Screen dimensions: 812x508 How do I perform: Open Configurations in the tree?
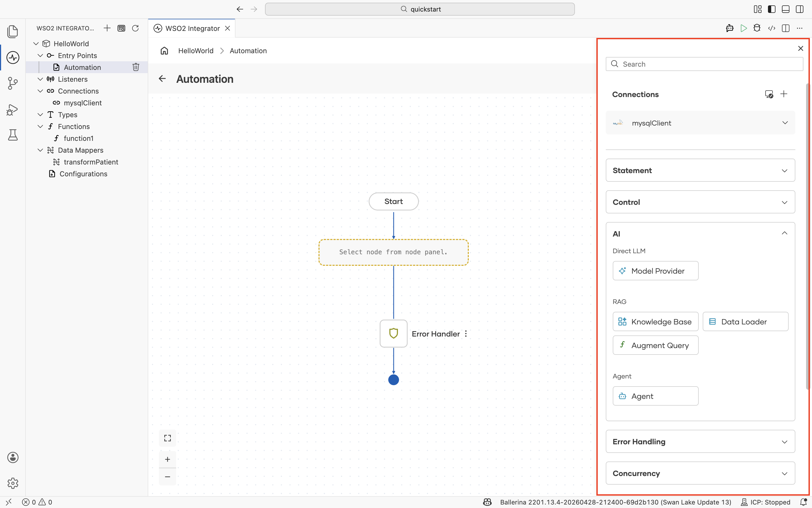[83, 174]
